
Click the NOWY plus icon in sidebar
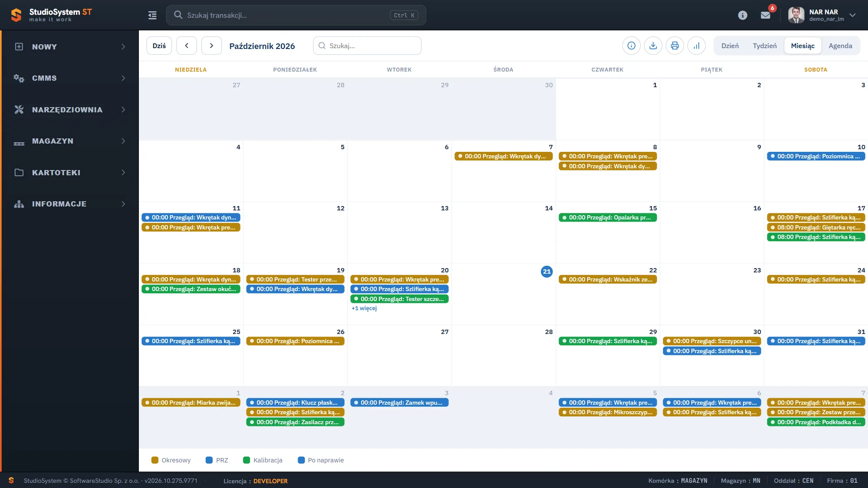19,47
